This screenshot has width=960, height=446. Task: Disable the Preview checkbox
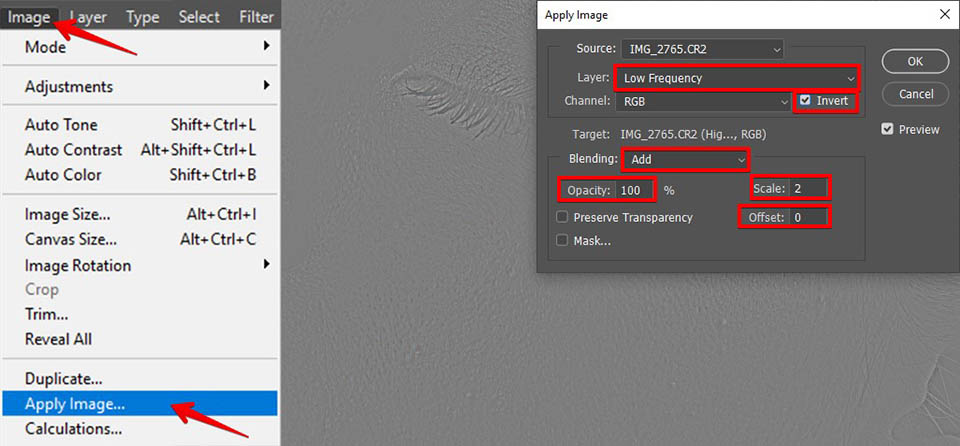[x=887, y=129]
